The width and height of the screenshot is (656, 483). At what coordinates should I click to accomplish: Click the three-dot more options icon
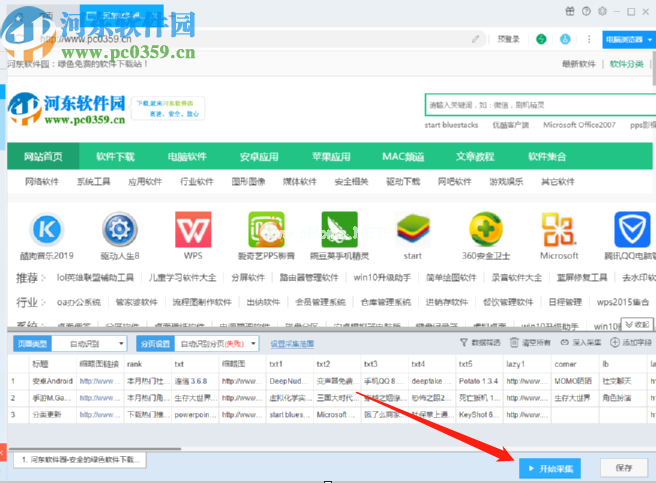(x=589, y=39)
